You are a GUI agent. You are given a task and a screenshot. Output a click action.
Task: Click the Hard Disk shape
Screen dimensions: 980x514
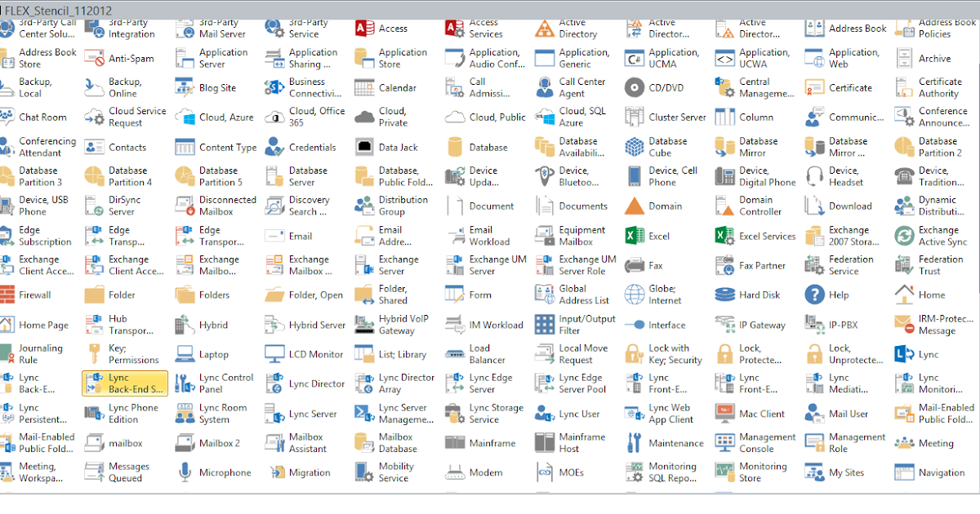click(x=748, y=295)
